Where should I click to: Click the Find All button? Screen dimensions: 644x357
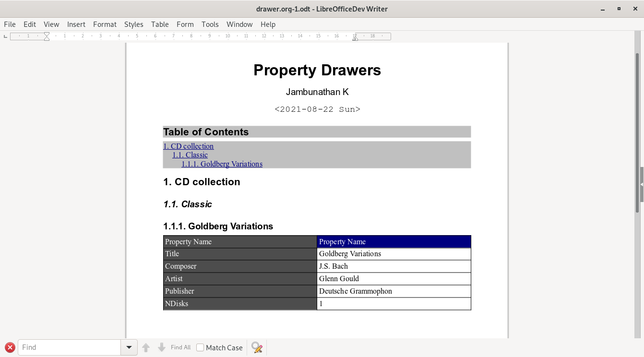[x=180, y=347]
